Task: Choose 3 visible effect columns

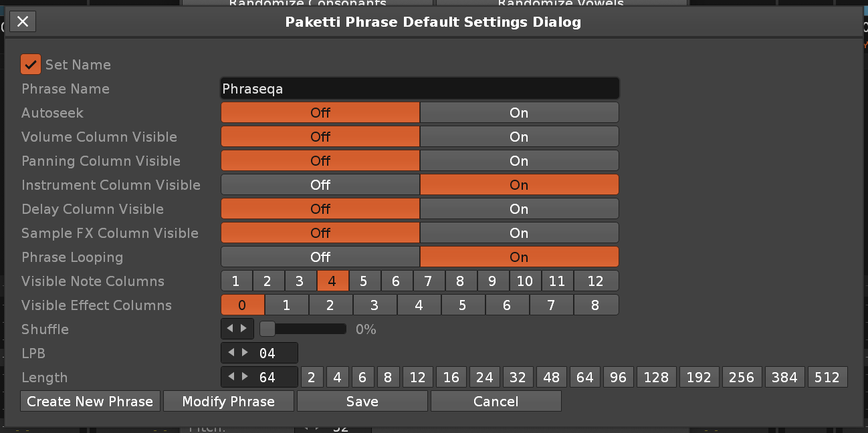Action: point(374,305)
